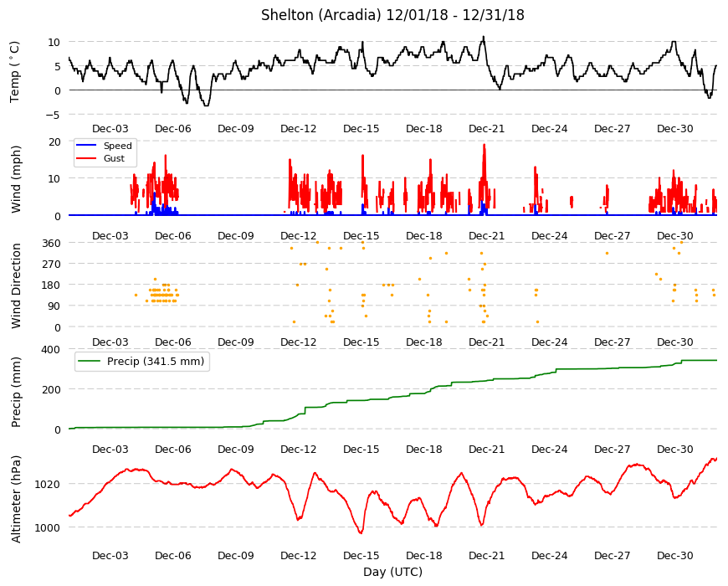Click the 400 tick on precip axis
Image resolution: width=728 pixels, height=586 pixels.
[x=51, y=349]
